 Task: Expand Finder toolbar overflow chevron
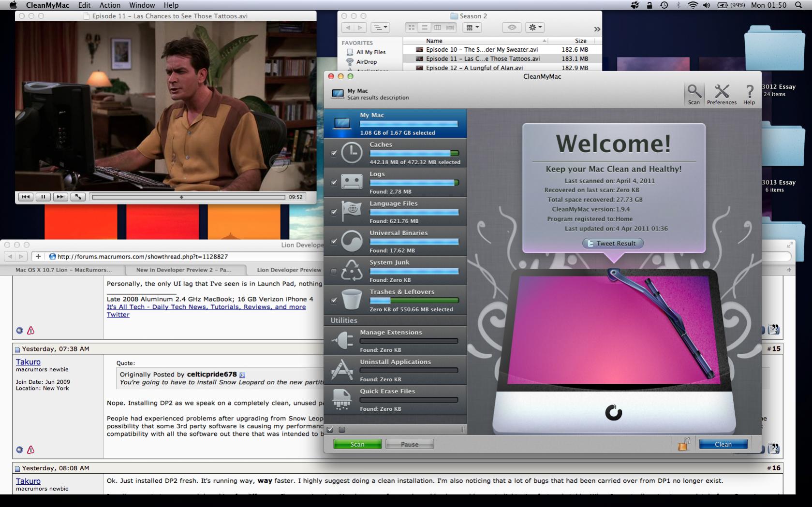[x=597, y=29]
